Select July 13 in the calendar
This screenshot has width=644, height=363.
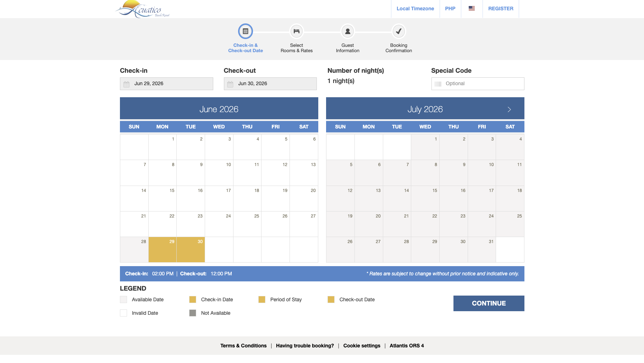[369, 199]
